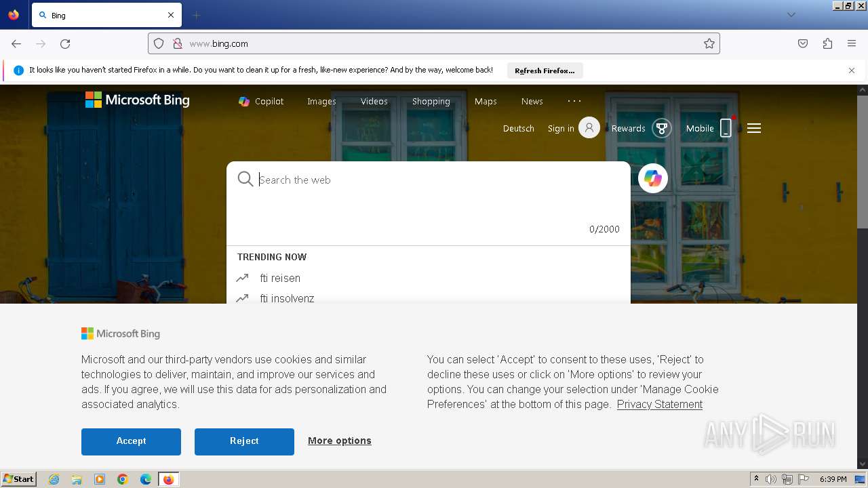Screen dimensions: 868x488
Task: Open the Images tab on Bing
Action: point(321,101)
